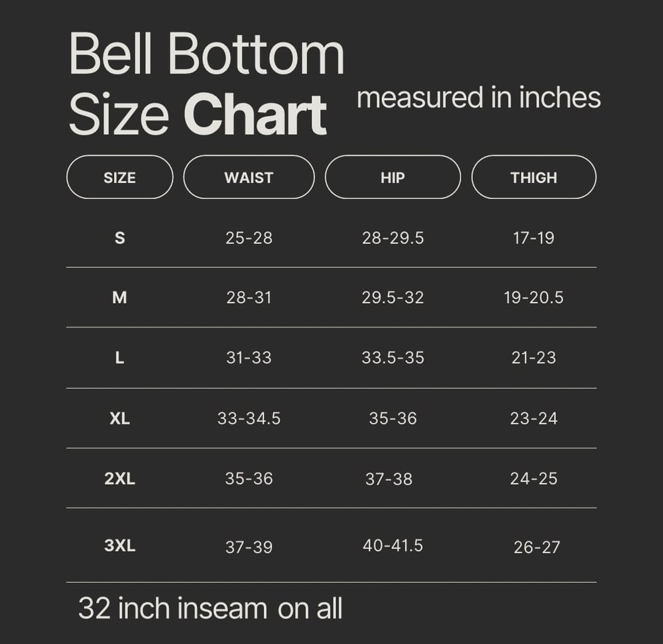The width and height of the screenshot is (663, 644).
Task: Select the 3XL size label
Action: click(x=119, y=547)
